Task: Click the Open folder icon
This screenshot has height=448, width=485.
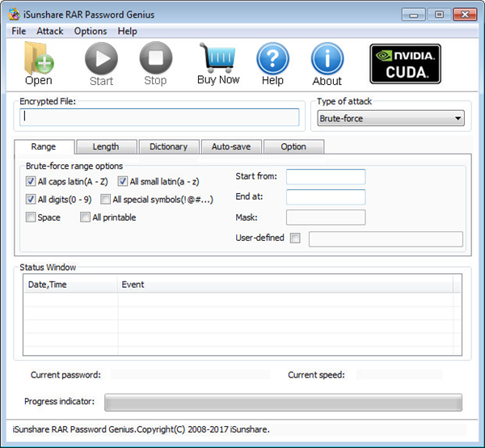Action: tap(38, 58)
